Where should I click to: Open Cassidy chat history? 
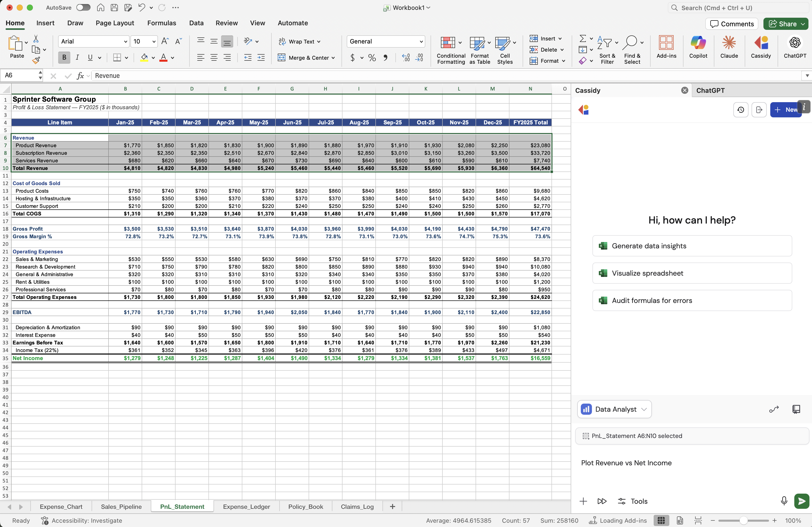[x=740, y=110]
